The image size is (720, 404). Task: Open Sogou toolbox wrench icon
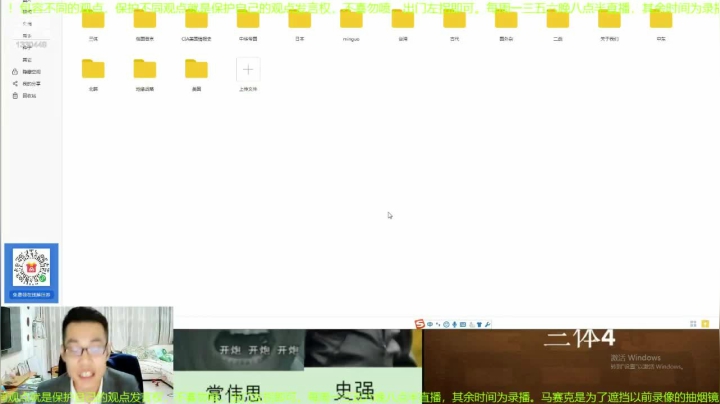pos(488,324)
